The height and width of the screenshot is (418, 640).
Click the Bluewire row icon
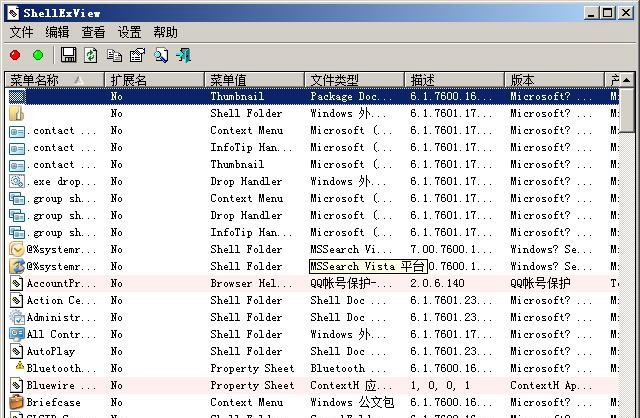point(16,385)
